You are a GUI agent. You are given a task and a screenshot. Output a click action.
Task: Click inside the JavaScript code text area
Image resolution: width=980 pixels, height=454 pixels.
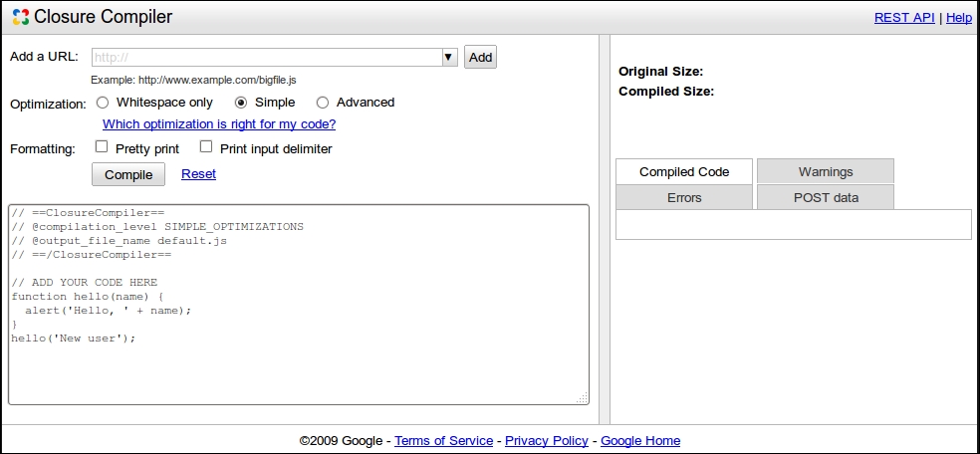point(299,305)
